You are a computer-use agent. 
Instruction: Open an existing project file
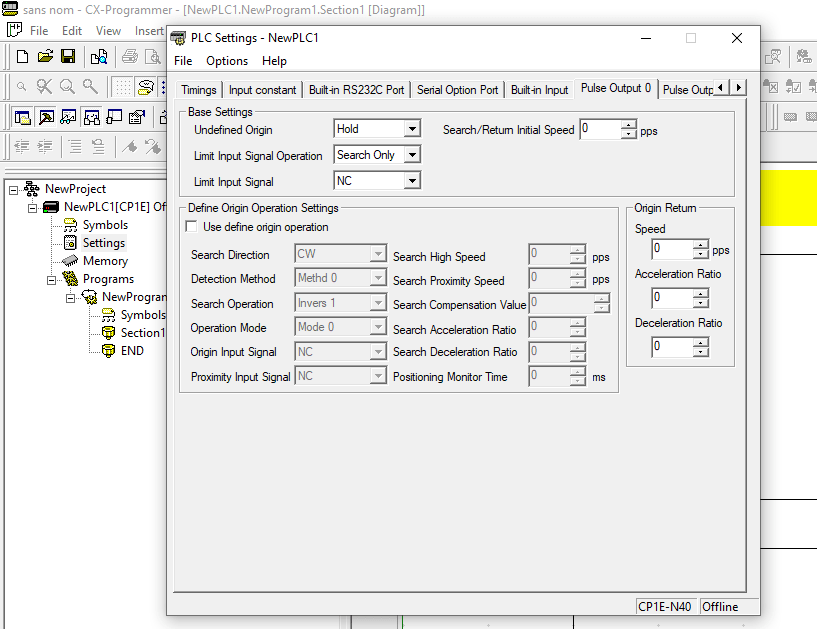(x=44, y=57)
